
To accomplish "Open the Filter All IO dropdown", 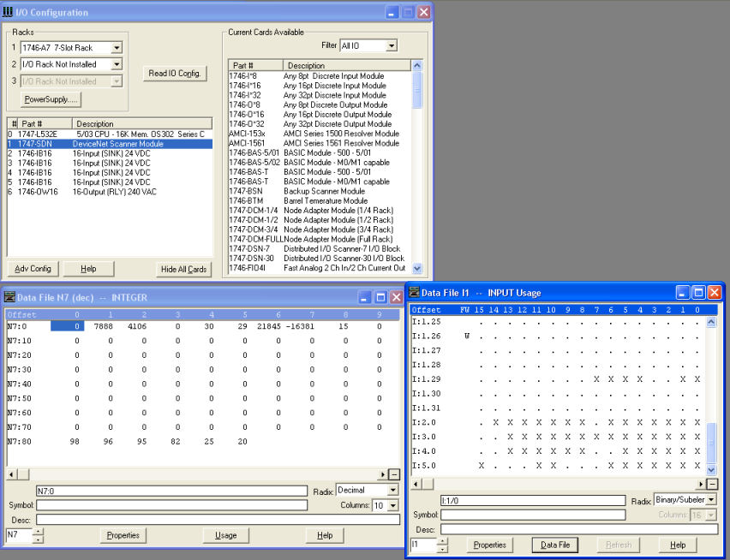I will (392, 45).
